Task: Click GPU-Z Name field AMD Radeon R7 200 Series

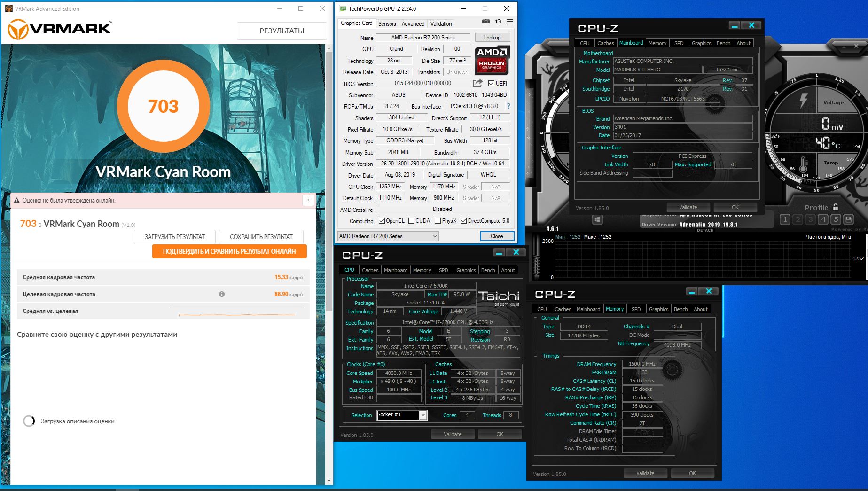Action: [423, 38]
